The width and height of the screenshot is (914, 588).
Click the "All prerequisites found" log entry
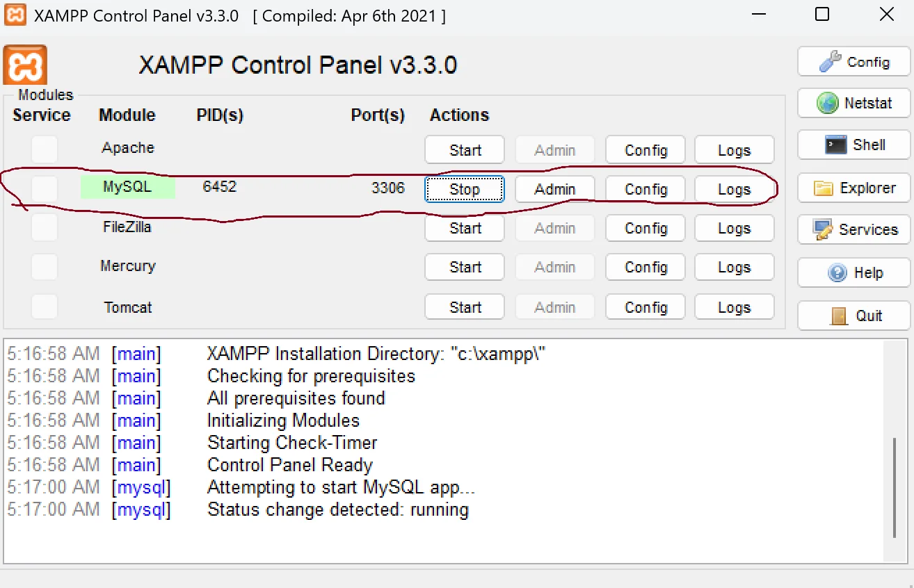296,398
